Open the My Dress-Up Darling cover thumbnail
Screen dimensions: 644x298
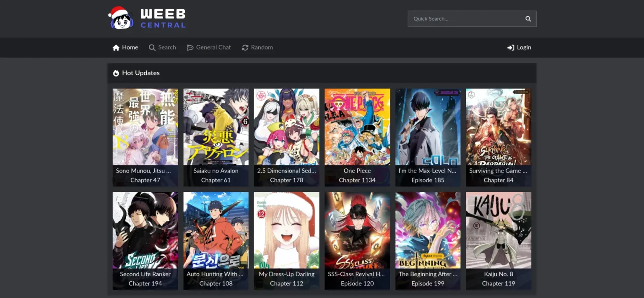tap(287, 230)
